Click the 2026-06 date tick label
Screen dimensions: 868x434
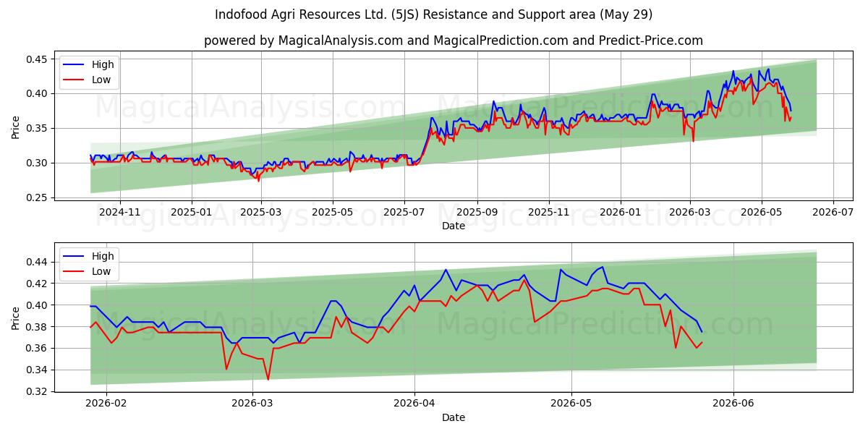point(733,404)
